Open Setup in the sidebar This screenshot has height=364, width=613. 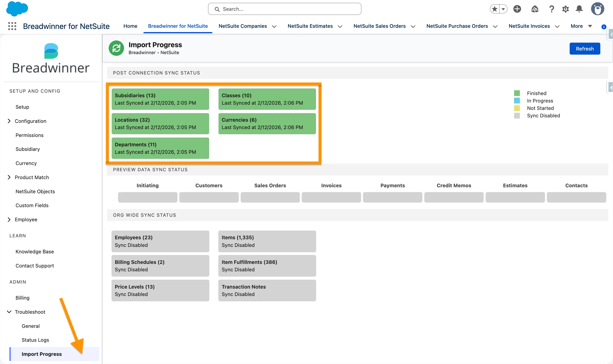22,107
